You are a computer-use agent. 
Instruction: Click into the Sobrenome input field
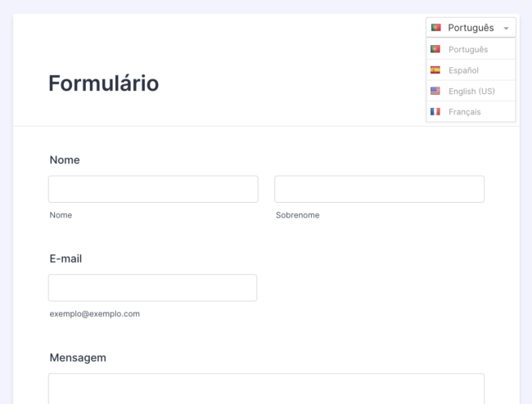point(379,189)
